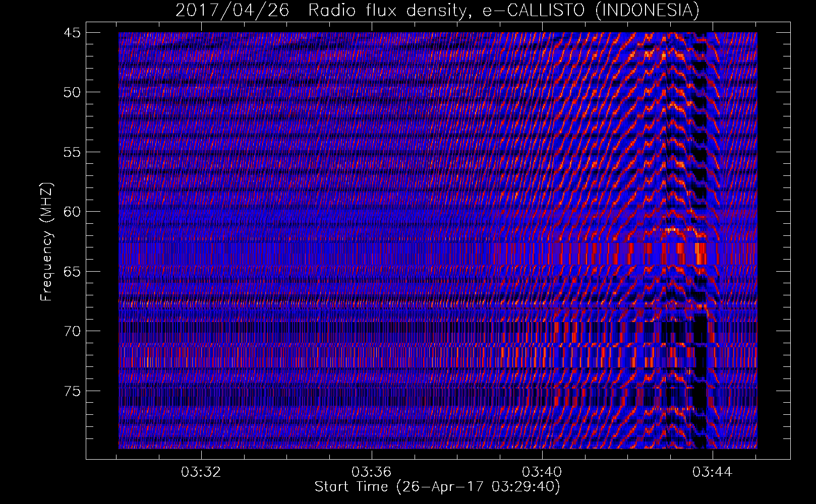Click the 50 frequency tick label
816x504 pixels.
coord(72,92)
